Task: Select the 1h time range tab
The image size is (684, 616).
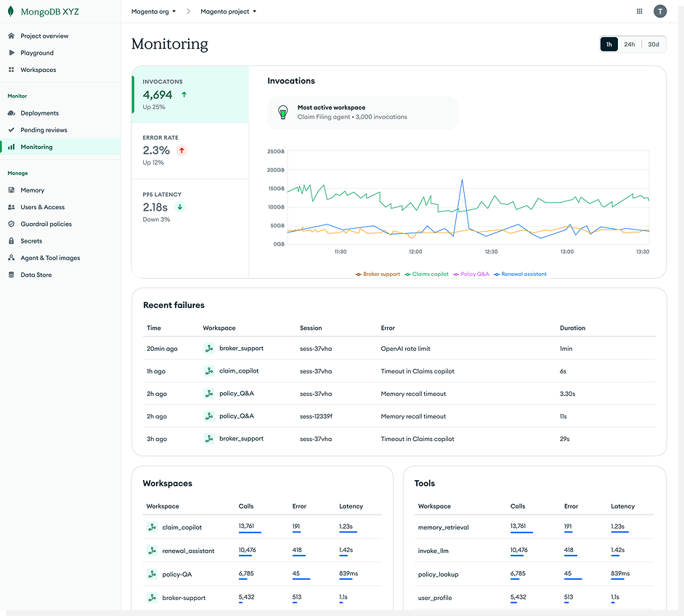Action: tap(609, 44)
